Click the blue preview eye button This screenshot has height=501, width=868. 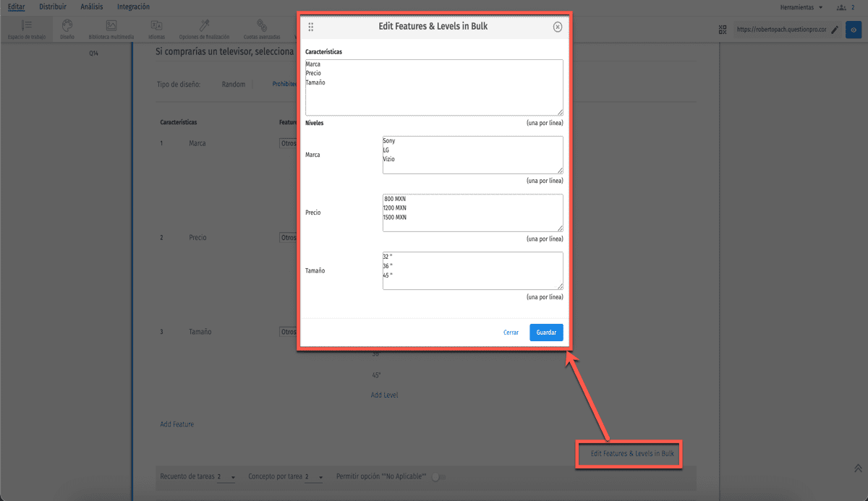[854, 30]
